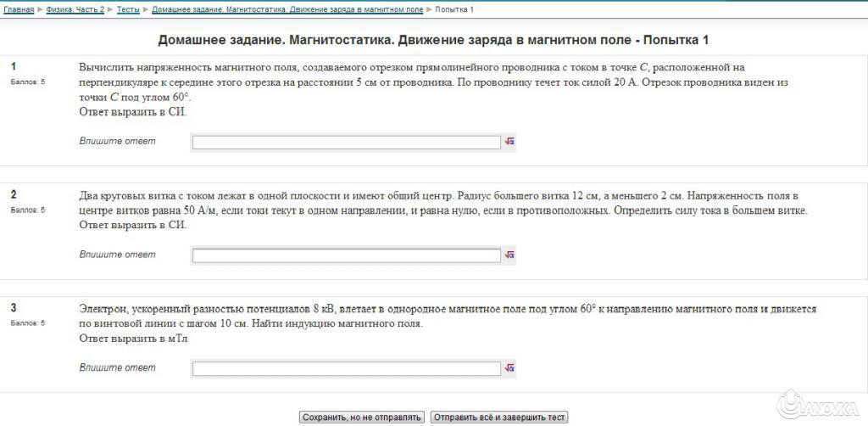Open the 'Физика. Часть 2' breadcrumb link
This screenshot has width=868, height=426.
point(75,9)
